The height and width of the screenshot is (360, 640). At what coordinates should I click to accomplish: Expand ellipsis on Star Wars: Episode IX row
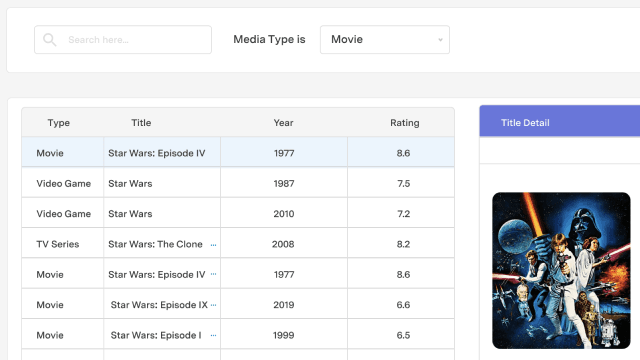(x=213, y=305)
